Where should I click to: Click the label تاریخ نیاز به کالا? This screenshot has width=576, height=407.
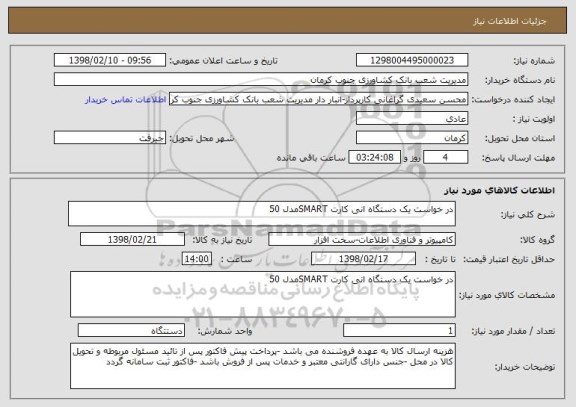222,240
